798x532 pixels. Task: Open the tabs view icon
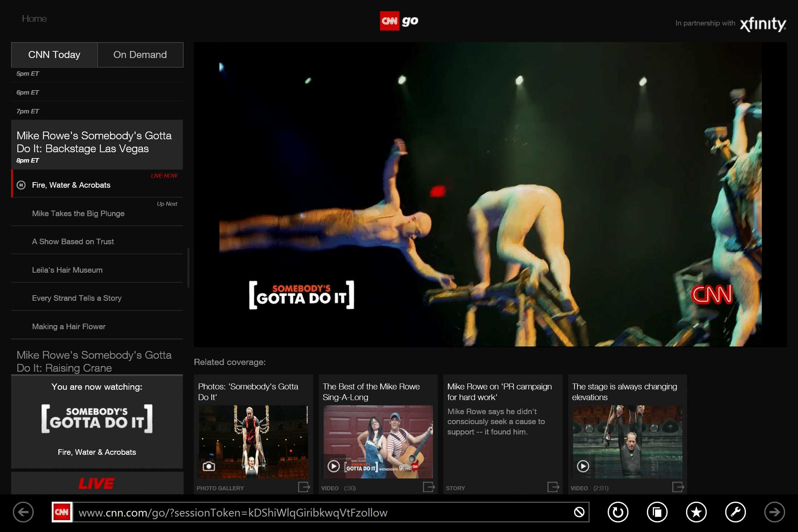pos(657,512)
